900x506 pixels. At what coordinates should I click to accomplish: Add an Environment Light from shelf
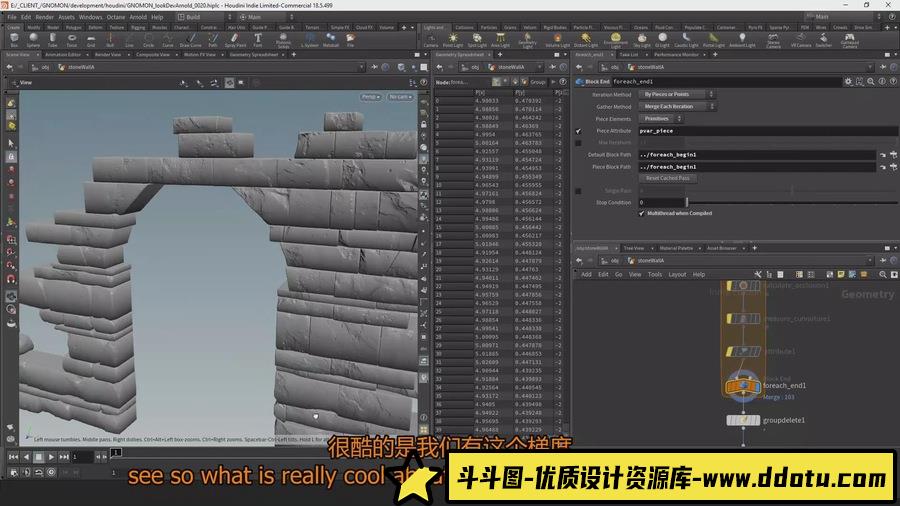coord(615,40)
